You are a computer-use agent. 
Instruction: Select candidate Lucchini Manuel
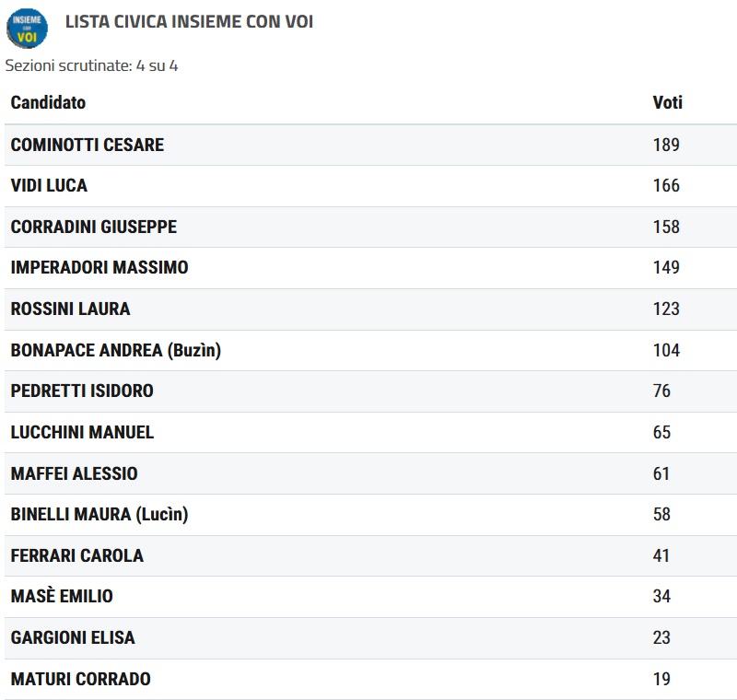(x=82, y=432)
